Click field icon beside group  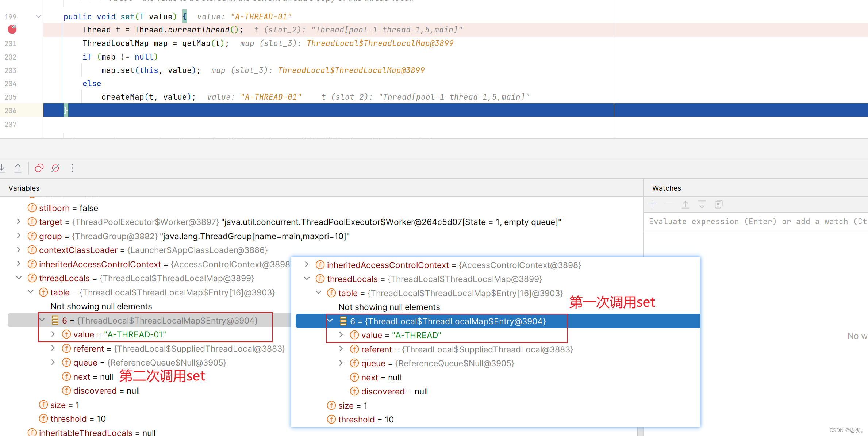(32, 236)
